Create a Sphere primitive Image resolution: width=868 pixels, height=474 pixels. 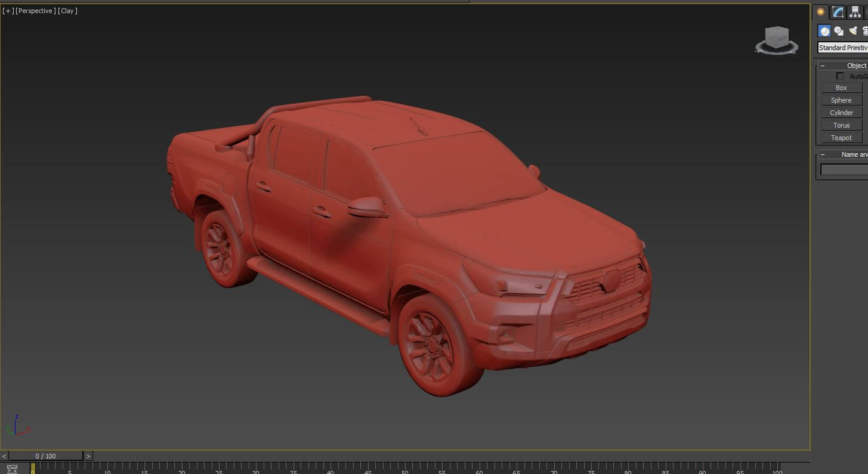point(841,100)
